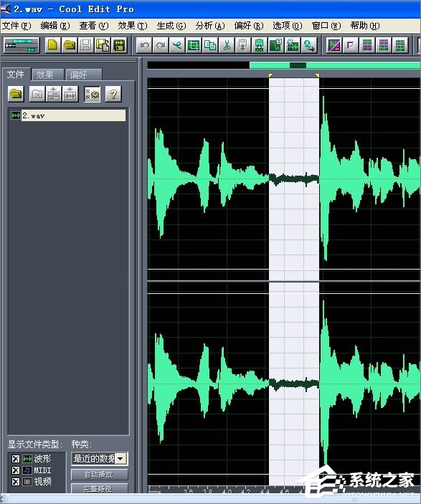
Task: Create a new file via toolbar icon
Action: (x=53, y=45)
